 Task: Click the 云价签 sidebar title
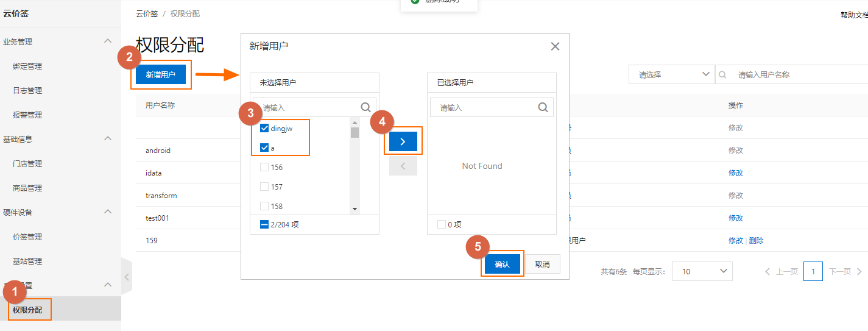tap(15, 13)
